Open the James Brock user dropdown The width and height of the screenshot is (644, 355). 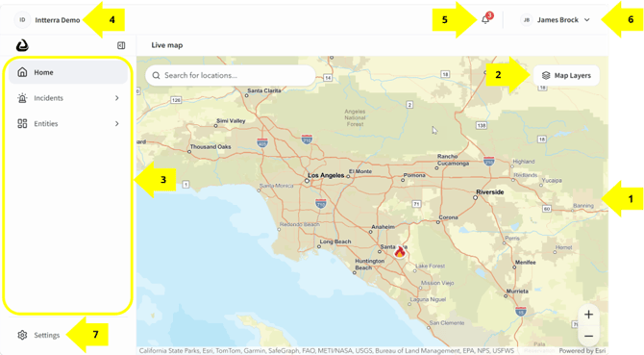click(556, 19)
